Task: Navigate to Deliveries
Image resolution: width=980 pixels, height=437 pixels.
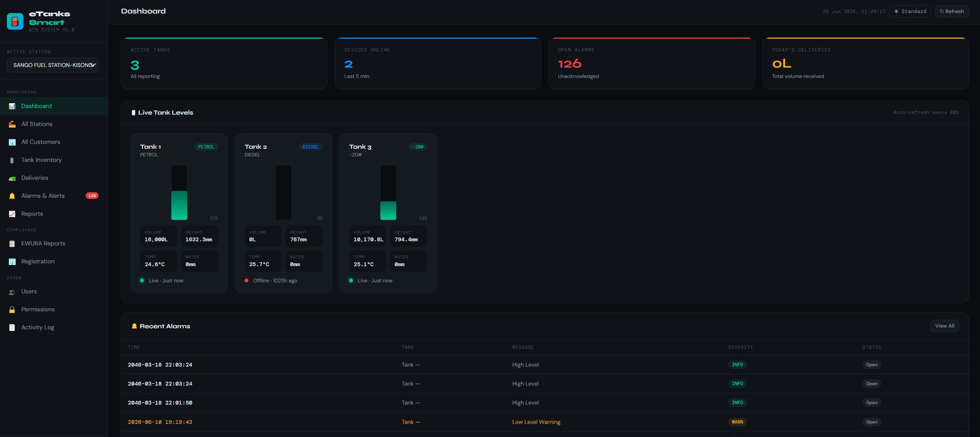Action: (x=54, y=178)
